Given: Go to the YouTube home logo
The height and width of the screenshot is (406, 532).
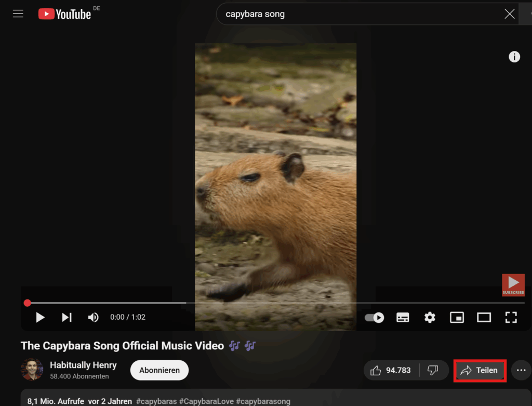Looking at the screenshot, I should [x=65, y=14].
